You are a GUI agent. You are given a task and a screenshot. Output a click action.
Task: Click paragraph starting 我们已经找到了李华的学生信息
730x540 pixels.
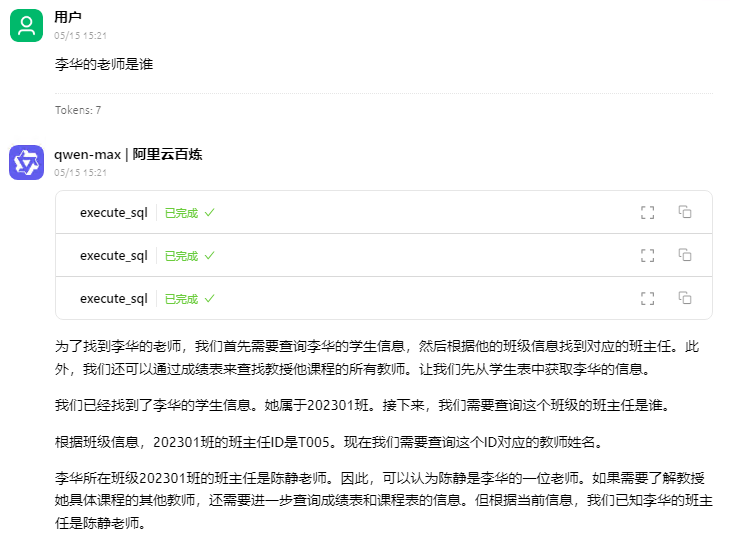click(x=363, y=405)
